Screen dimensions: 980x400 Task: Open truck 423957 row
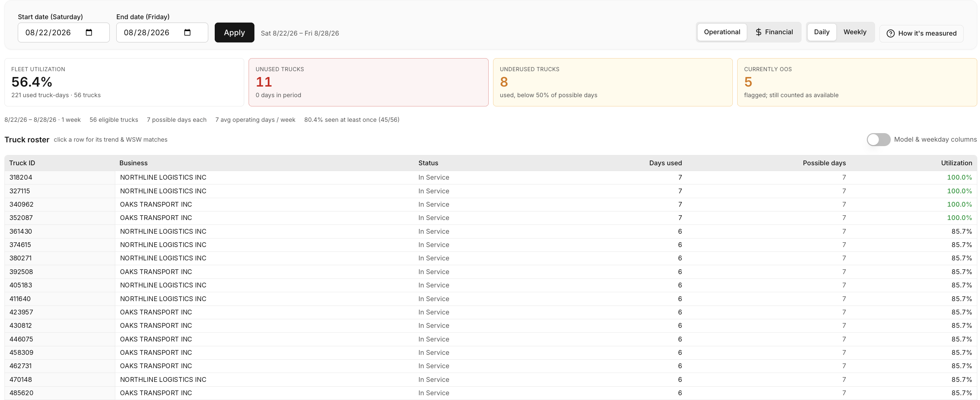[x=491, y=312]
